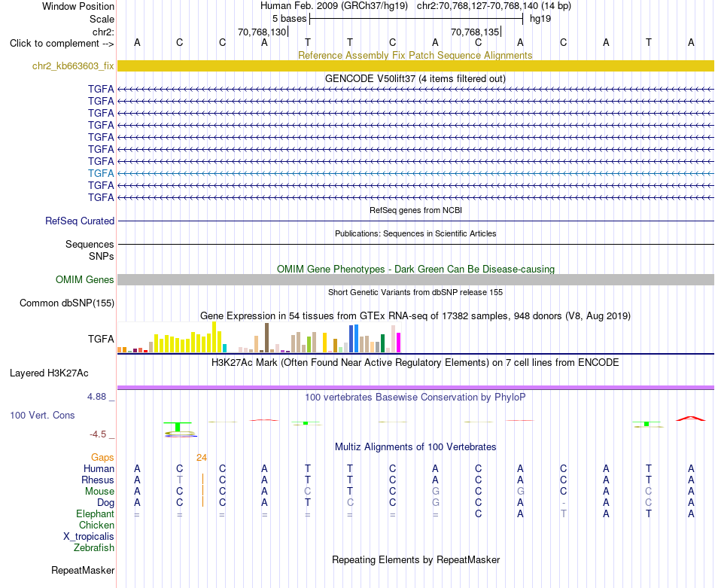Image resolution: width=715 pixels, height=588 pixels.
Task: Click the purple H3K27Ac signal bar
Action: [415, 388]
